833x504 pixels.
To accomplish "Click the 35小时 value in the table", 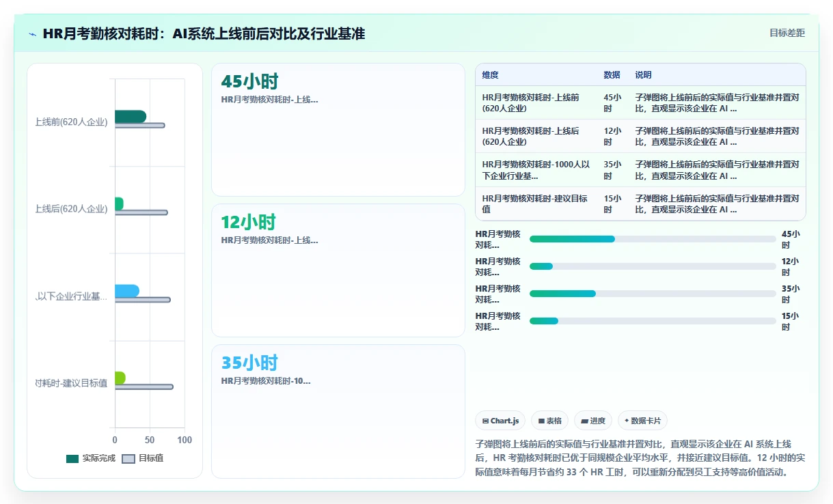I will click(x=612, y=170).
